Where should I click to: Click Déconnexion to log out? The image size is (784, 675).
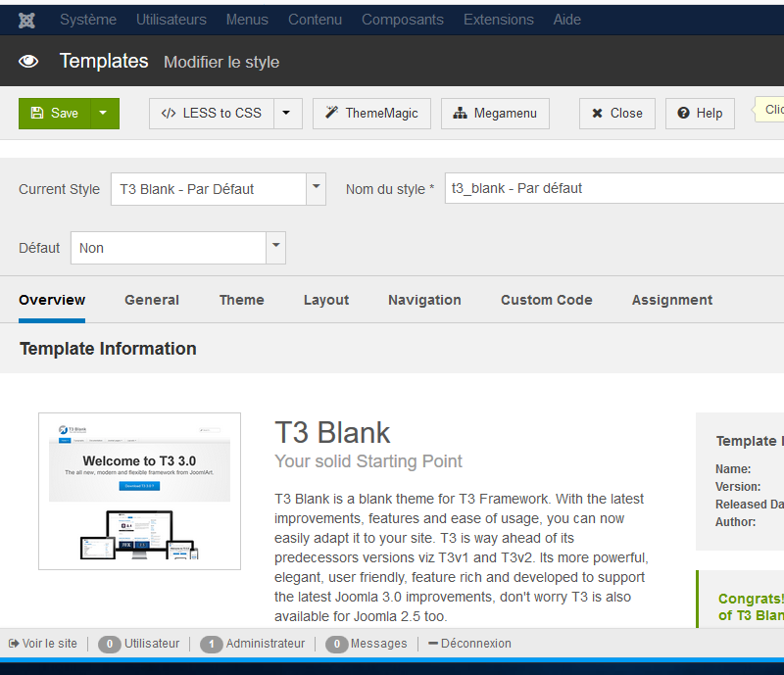[469, 644]
